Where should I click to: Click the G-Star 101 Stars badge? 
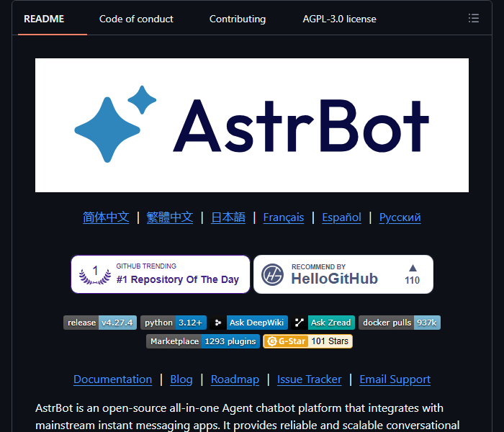pyautogui.click(x=307, y=341)
